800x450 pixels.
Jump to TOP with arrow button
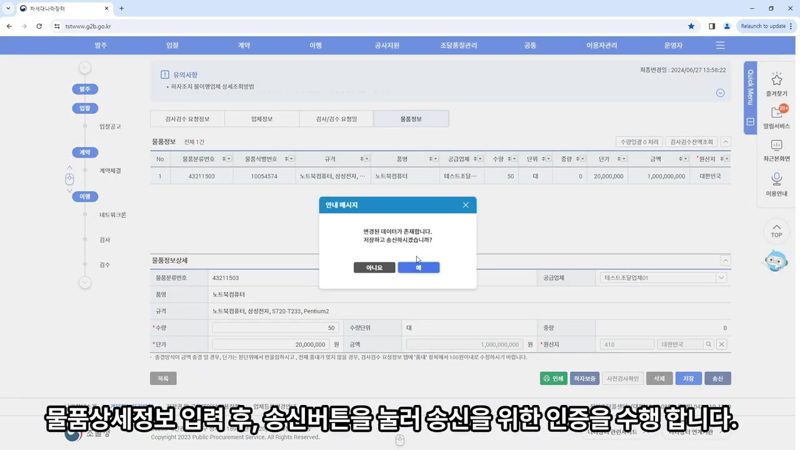point(776,231)
